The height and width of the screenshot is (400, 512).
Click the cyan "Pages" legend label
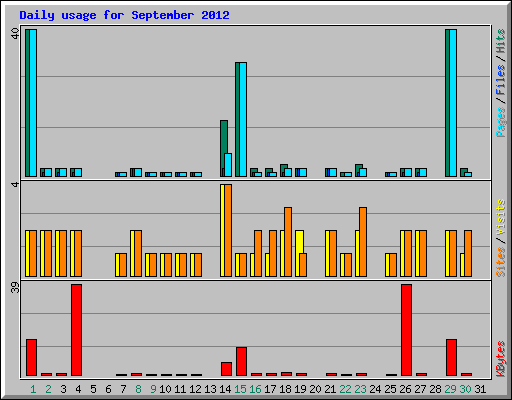(x=501, y=122)
